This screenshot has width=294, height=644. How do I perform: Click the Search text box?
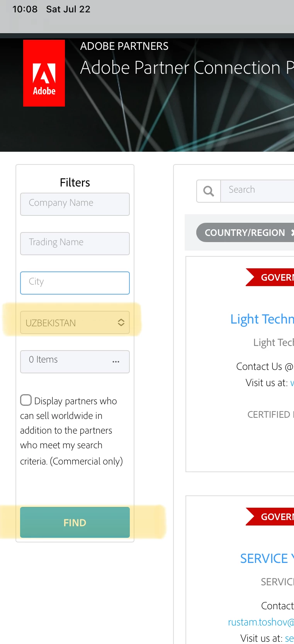click(x=257, y=191)
